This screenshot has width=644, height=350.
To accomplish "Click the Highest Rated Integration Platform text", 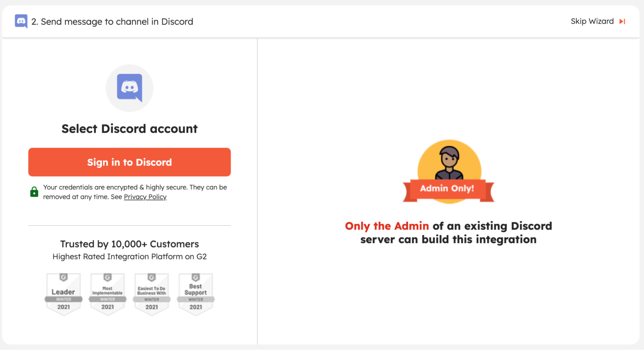I will [x=130, y=257].
